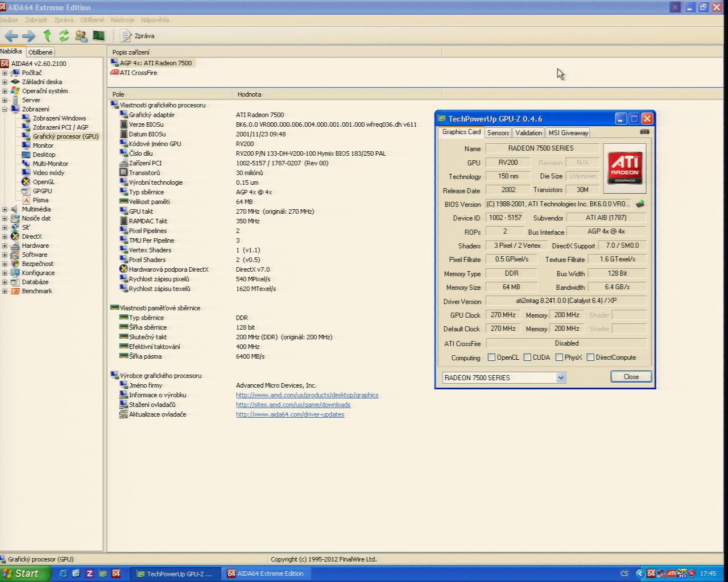Click the green up-level arrow icon
Viewport: 728px width, 582px height.
(47, 36)
